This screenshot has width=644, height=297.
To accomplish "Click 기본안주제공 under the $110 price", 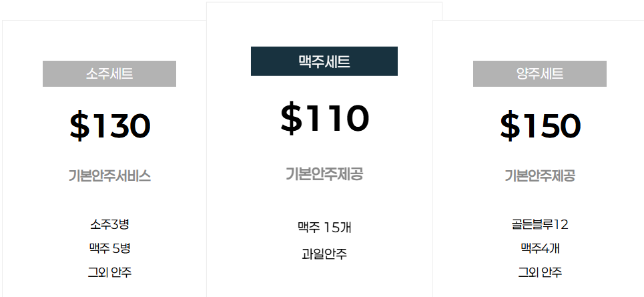I will [324, 174].
